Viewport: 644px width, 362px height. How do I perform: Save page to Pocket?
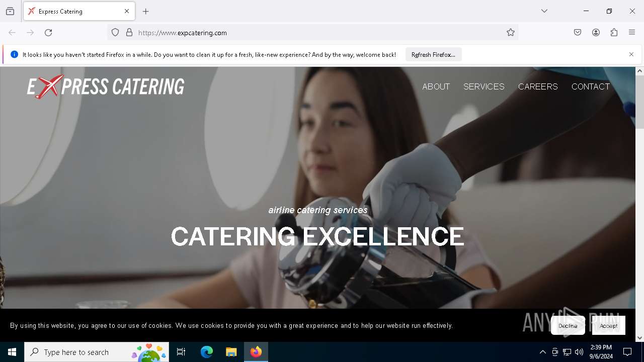(578, 33)
